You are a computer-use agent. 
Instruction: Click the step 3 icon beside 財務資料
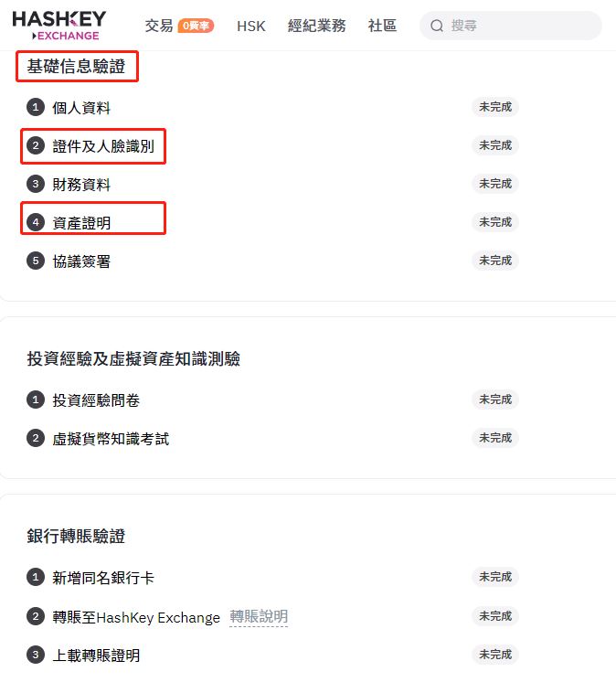36,185
